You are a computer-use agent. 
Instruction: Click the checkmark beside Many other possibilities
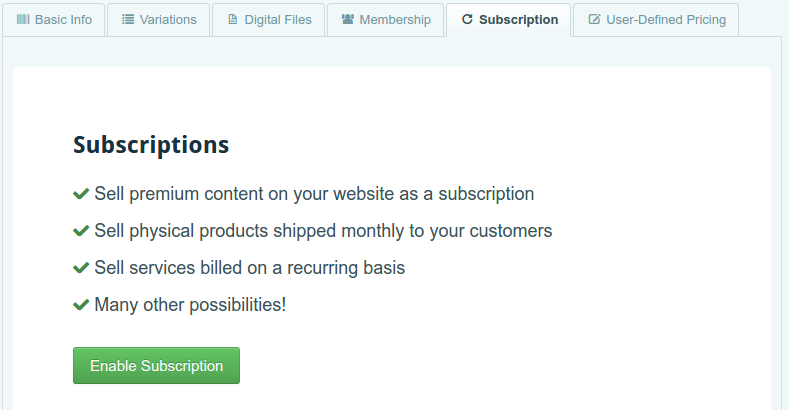81,305
